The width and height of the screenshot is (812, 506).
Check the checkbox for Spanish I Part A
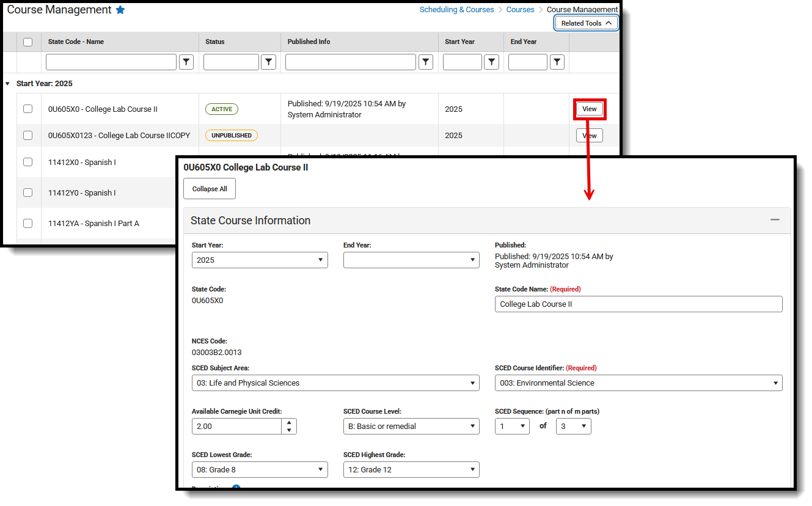pyautogui.click(x=28, y=223)
